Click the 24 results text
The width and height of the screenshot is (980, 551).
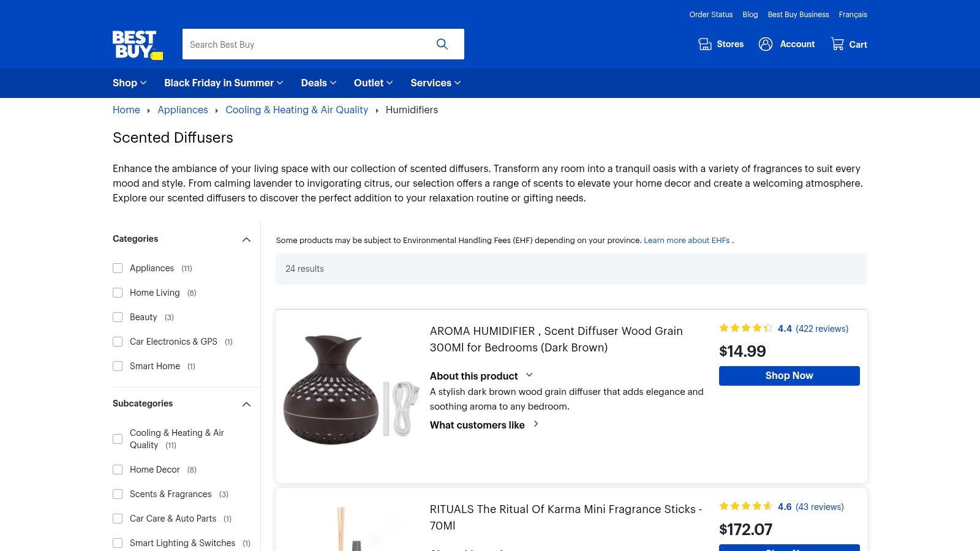coord(304,269)
